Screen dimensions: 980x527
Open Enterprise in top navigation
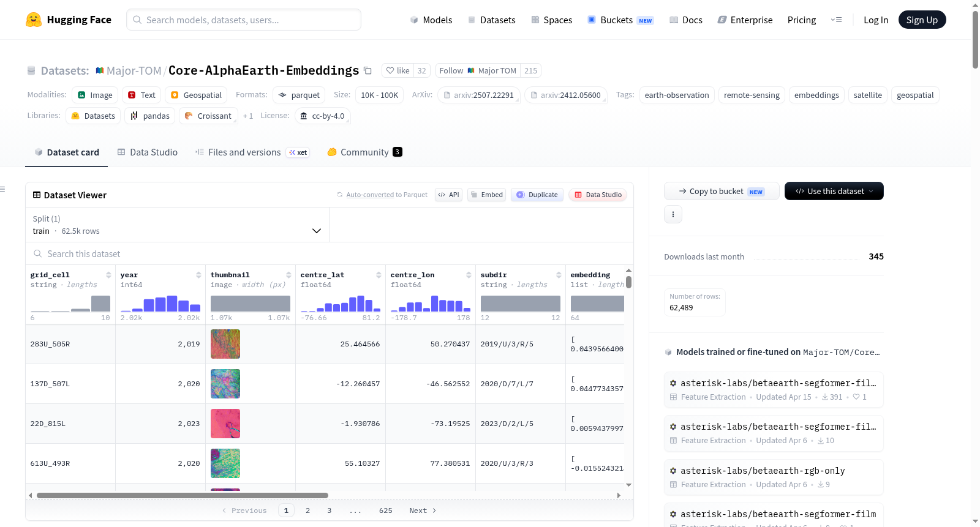pyautogui.click(x=745, y=20)
